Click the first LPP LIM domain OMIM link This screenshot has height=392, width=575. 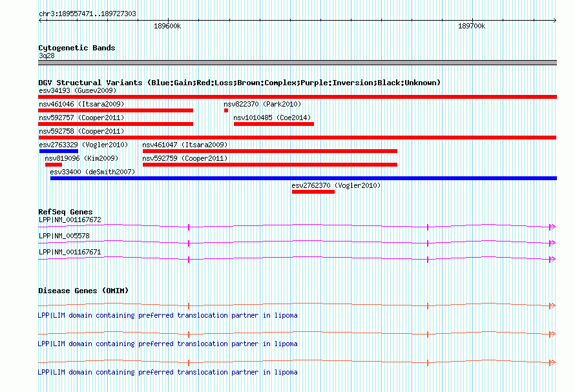167,315
